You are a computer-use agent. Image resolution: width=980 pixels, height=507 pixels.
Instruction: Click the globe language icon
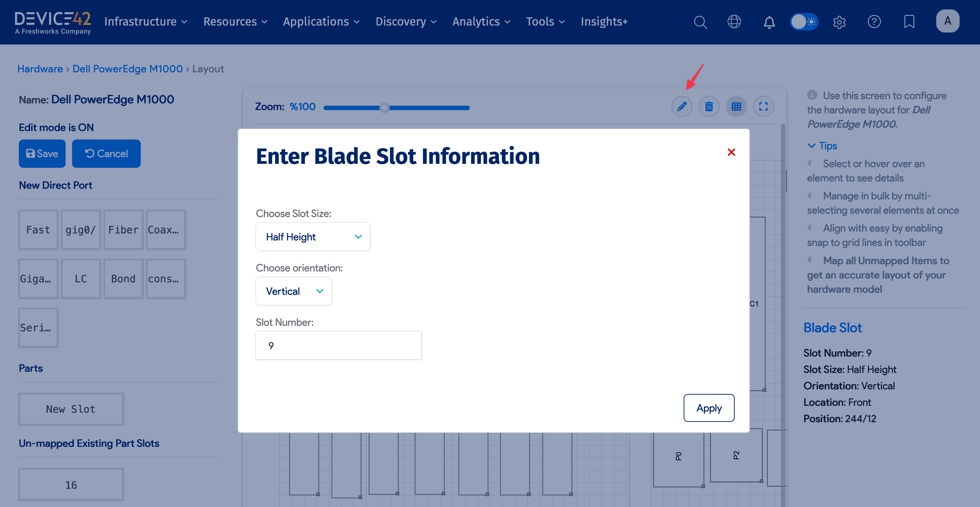(x=734, y=22)
